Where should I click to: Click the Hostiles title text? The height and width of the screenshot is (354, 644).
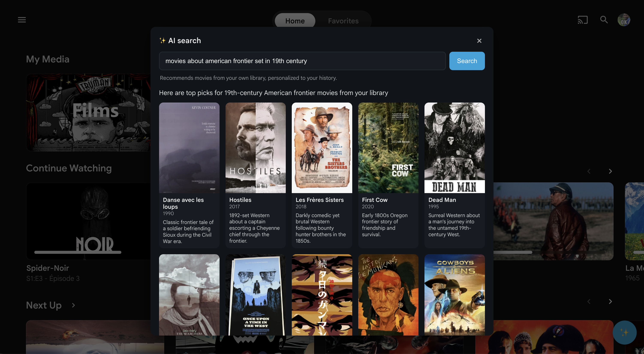point(240,200)
